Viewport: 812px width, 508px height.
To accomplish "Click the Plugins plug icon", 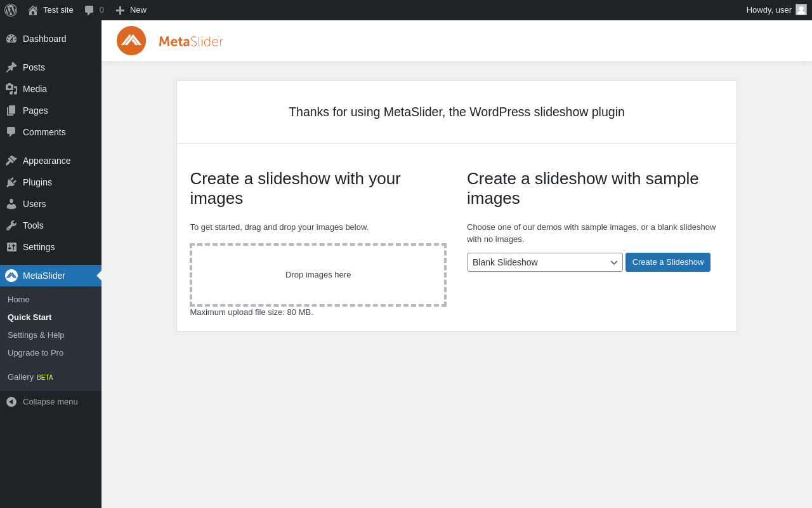I will 11,182.
